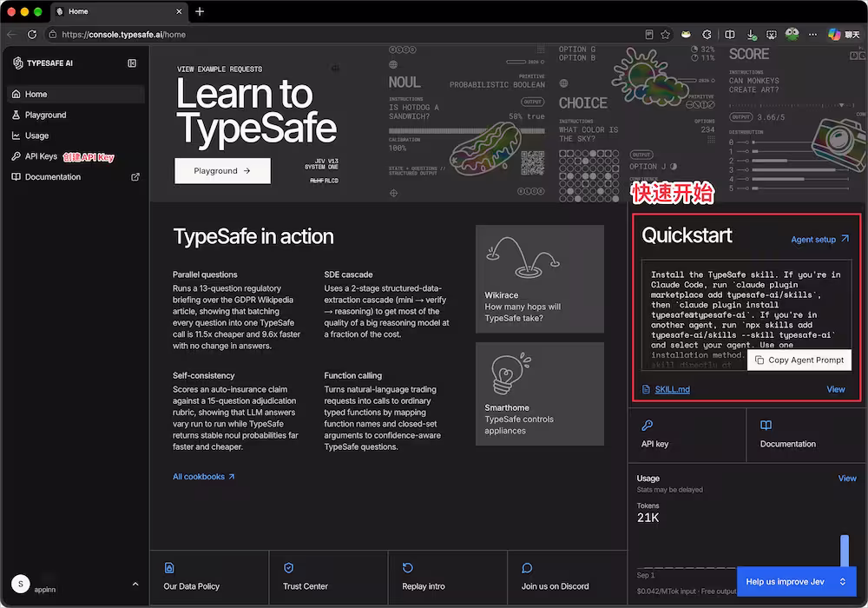Image resolution: width=868 pixels, height=608 pixels.
Task: Click the API key tile icon
Action: click(648, 426)
